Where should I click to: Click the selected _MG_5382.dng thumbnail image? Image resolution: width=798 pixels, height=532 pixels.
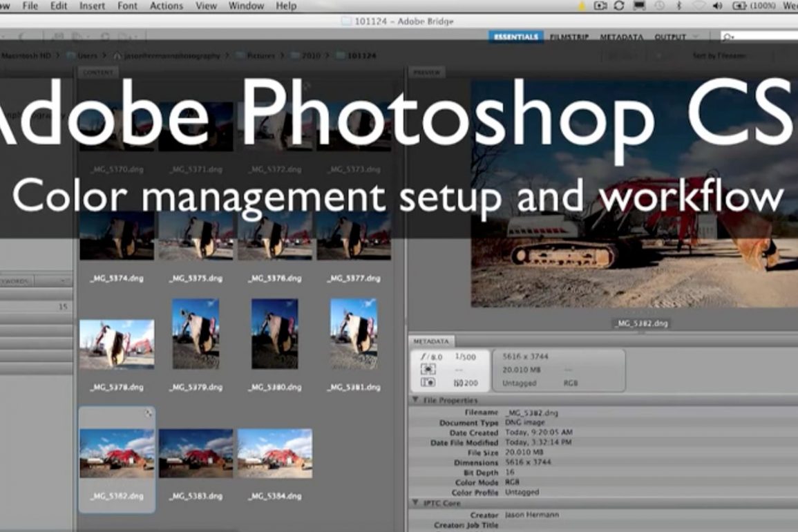coord(117,453)
